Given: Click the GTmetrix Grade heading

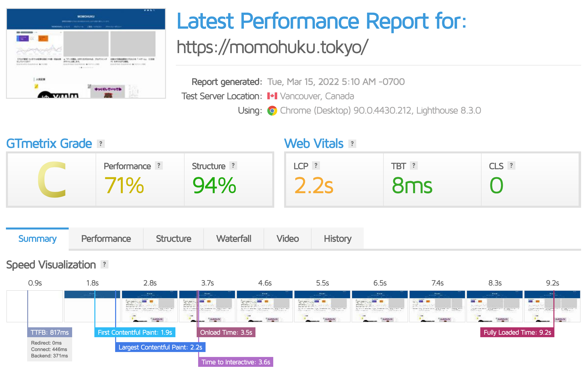Looking at the screenshot, I should (49, 144).
